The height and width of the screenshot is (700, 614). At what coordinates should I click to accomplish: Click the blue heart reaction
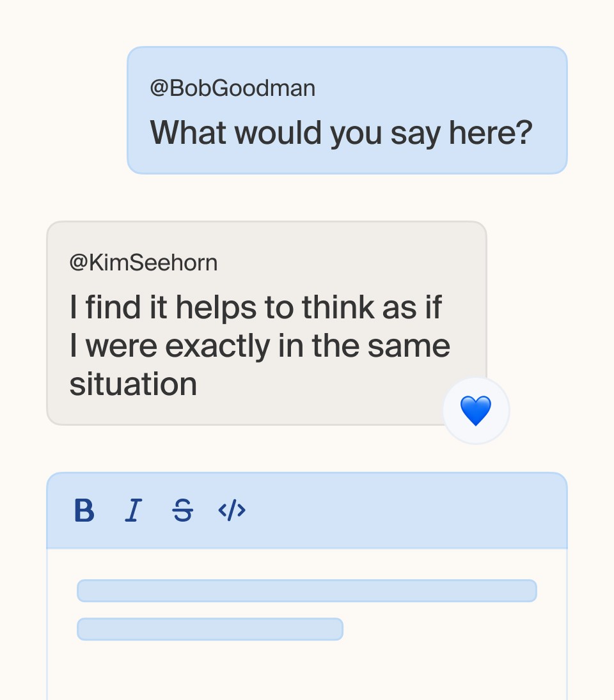[x=476, y=410]
